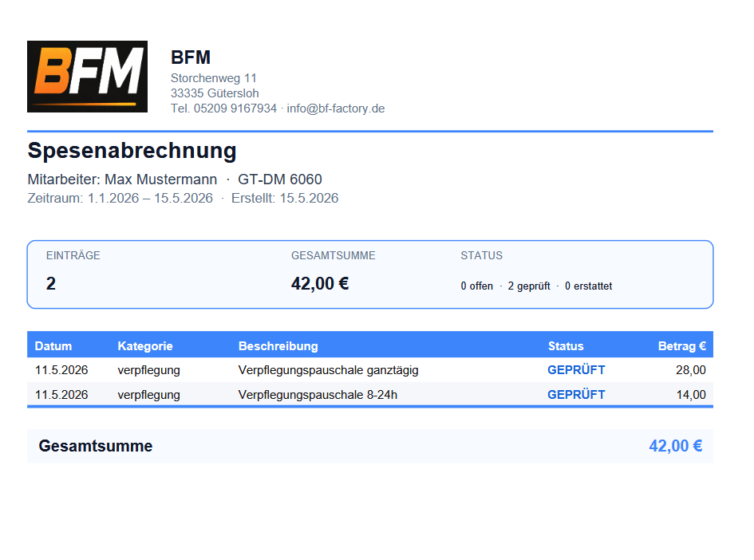Select employee name Max Mustermann
This screenshot has width=754, height=560.
(160, 179)
